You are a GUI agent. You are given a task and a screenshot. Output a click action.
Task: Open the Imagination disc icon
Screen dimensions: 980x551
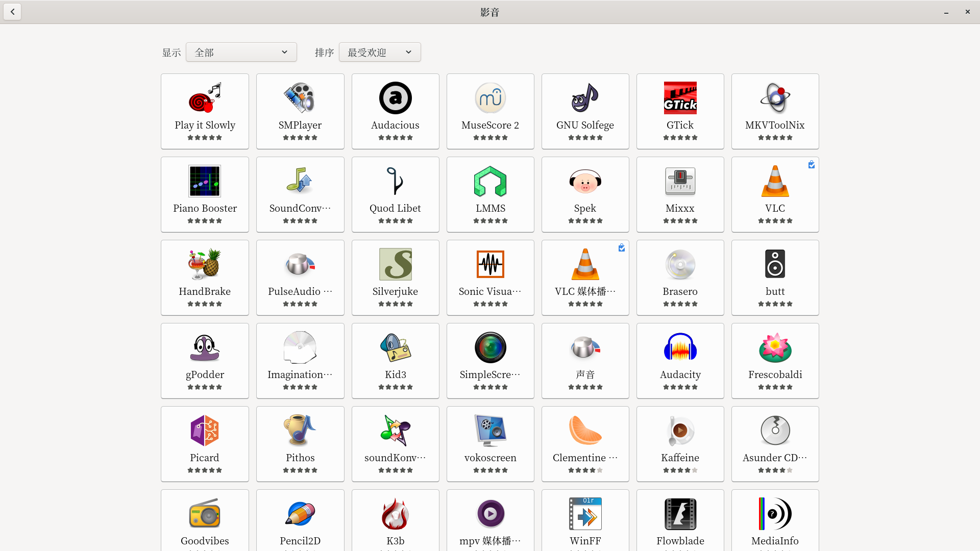pyautogui.click(x=300, y=347)
